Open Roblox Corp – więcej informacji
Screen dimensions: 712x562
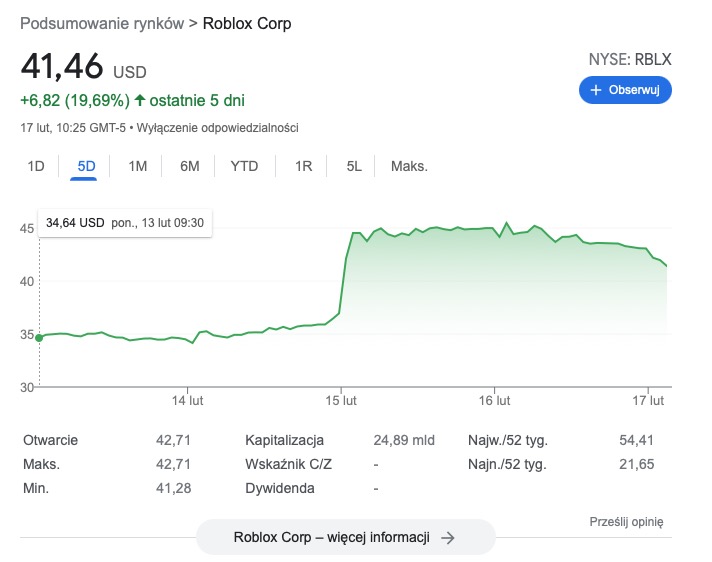(x=346, y=537)
